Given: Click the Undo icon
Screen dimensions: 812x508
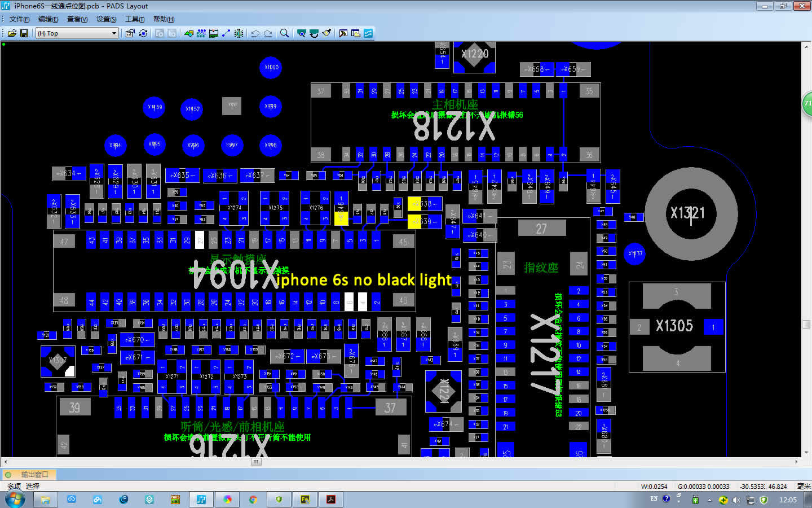Looking at the screenshot, I should 255,33.
